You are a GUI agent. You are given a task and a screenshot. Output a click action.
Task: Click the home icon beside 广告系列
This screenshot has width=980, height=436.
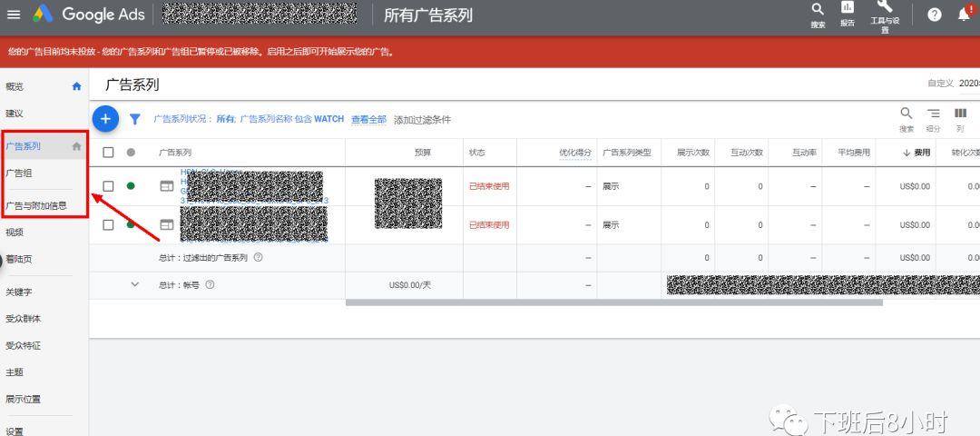[76, 145]
